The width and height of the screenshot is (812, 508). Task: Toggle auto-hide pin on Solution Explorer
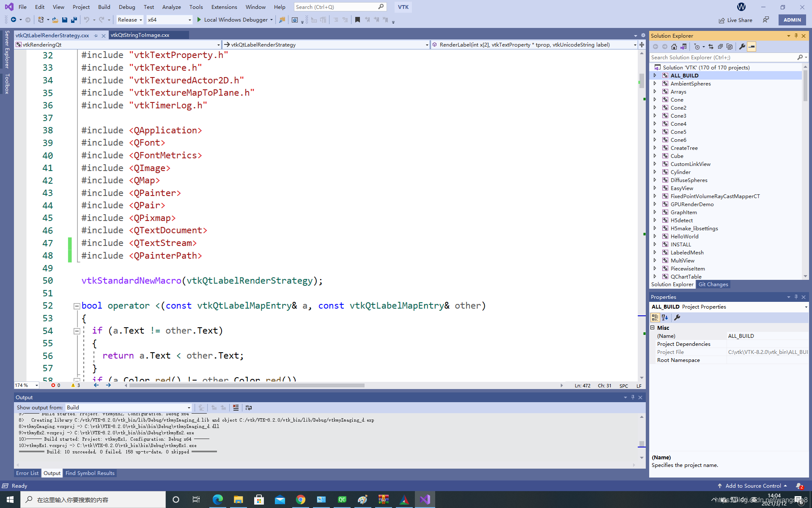796,36
